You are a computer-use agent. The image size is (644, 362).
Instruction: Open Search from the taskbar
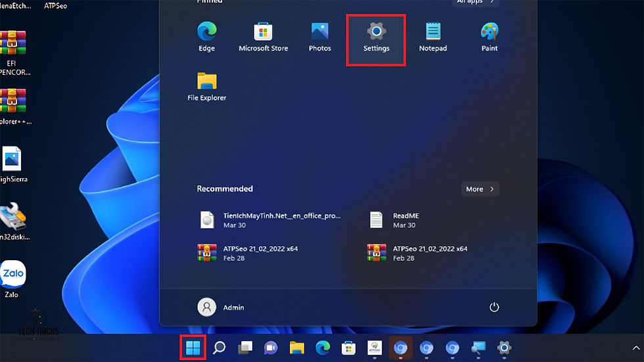pos(219,348)
